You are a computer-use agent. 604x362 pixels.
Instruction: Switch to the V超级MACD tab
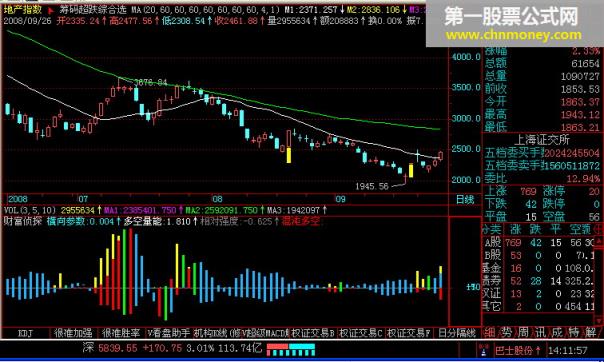coord(265,333)
